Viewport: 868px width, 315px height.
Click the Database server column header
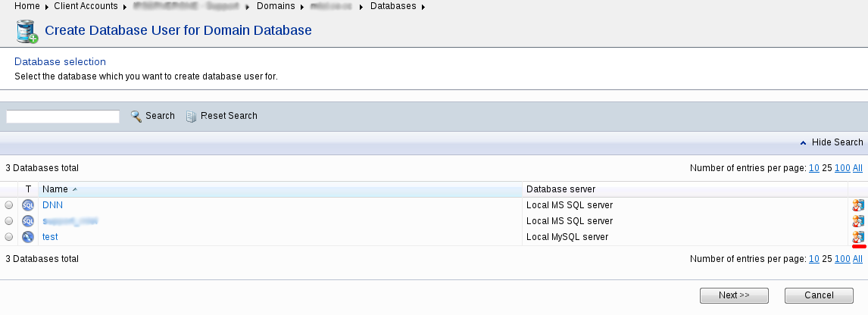[560, 189]
